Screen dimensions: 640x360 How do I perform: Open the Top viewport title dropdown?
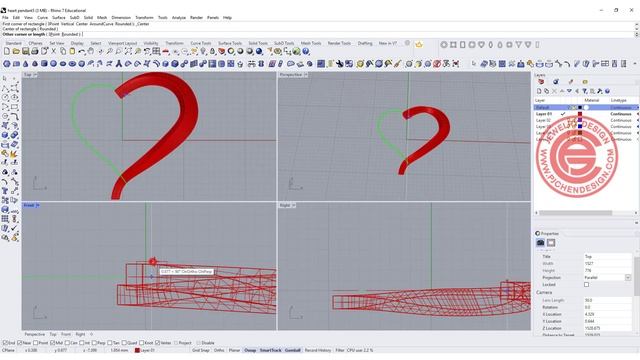35,75
